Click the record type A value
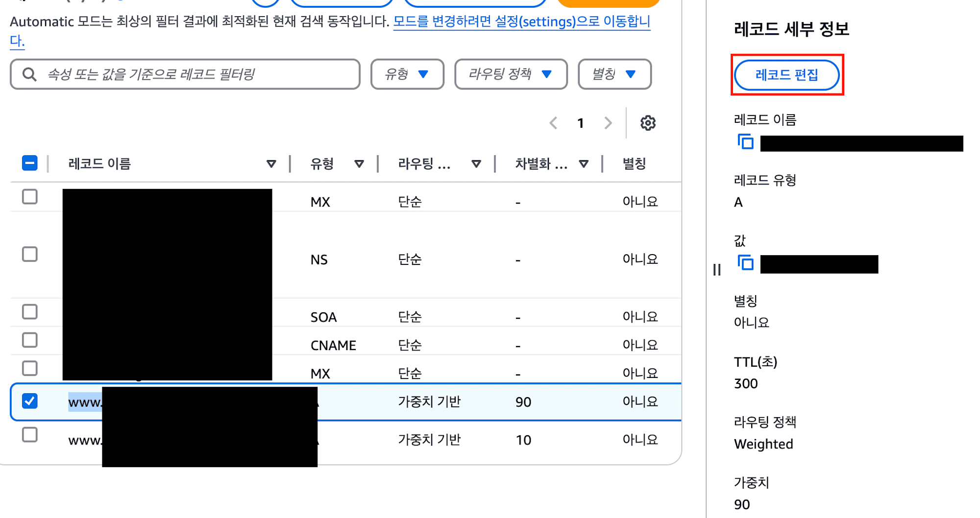This screenshot has width=980, height=518. pyautogui.click(x=738, y=202)
